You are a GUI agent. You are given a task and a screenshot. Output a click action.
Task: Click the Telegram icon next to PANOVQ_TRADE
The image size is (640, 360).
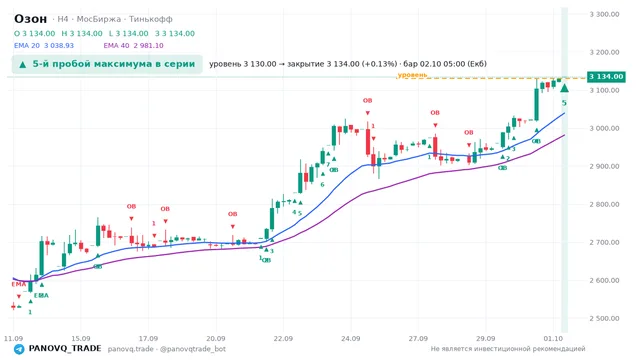coord(19,349)
